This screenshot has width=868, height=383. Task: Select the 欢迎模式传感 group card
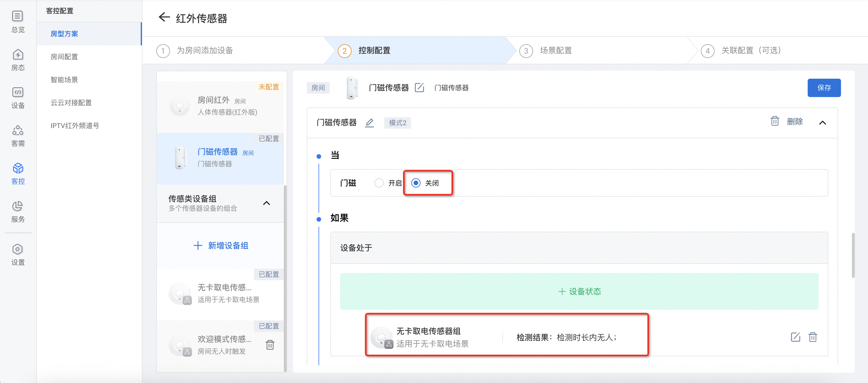coord(220,346)
